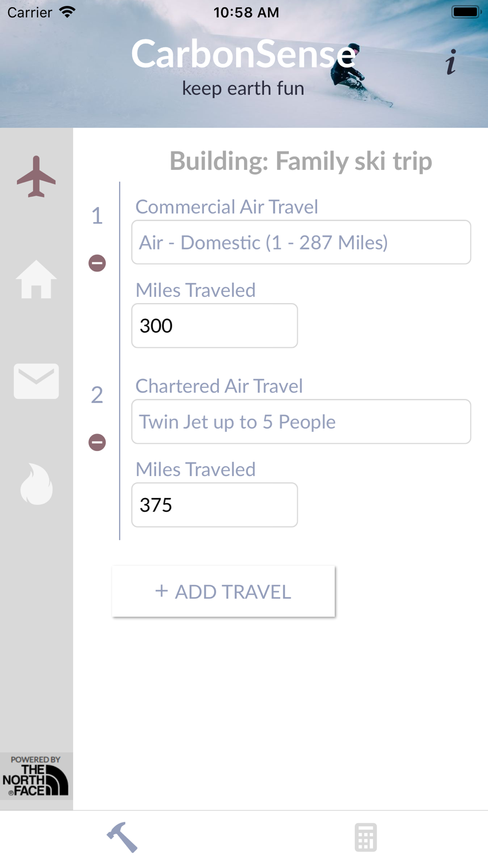Open the flame fuel section
This screenshot has width=488, height=868.
pos(36,483)
